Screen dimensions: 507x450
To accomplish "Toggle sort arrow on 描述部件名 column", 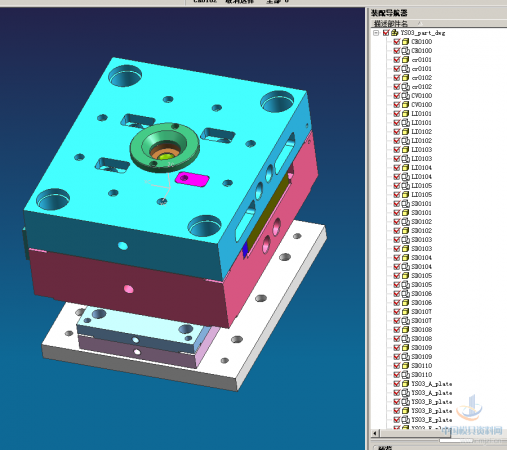I will (x=419, y=23).
